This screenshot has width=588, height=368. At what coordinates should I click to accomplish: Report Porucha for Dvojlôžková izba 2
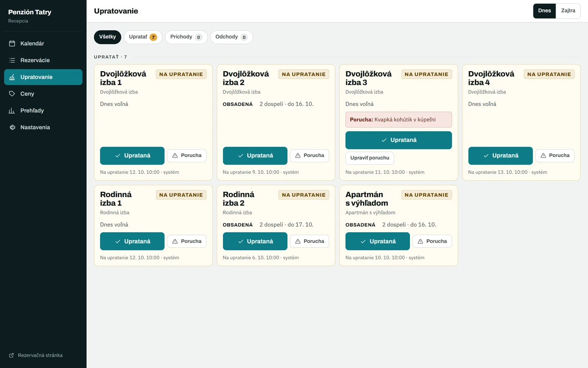310,156
